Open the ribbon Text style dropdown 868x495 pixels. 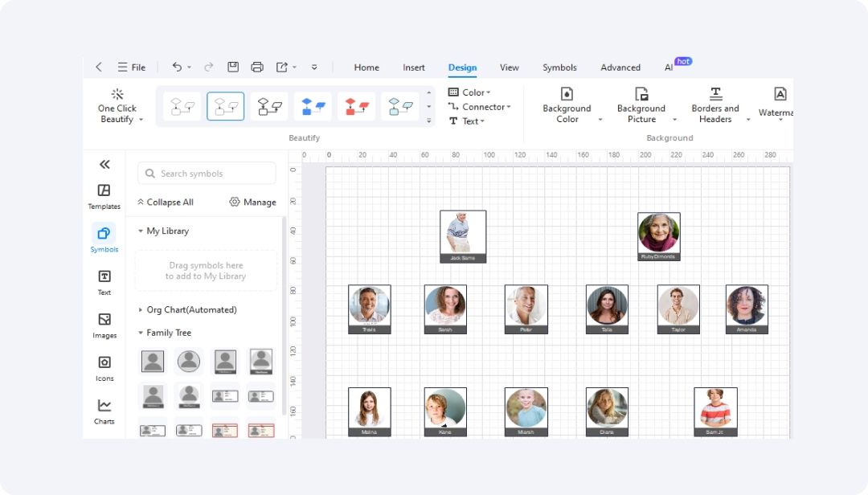(467, 121)
